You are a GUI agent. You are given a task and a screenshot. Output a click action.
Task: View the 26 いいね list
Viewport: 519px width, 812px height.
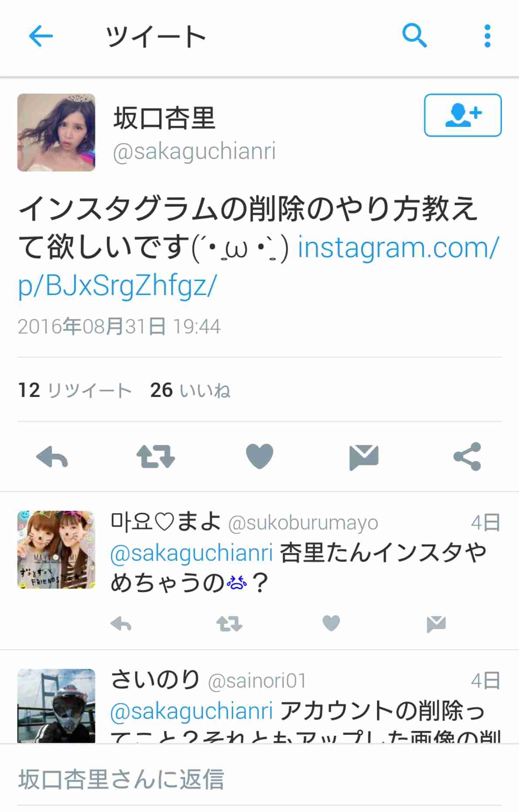[x=190, y=390]
